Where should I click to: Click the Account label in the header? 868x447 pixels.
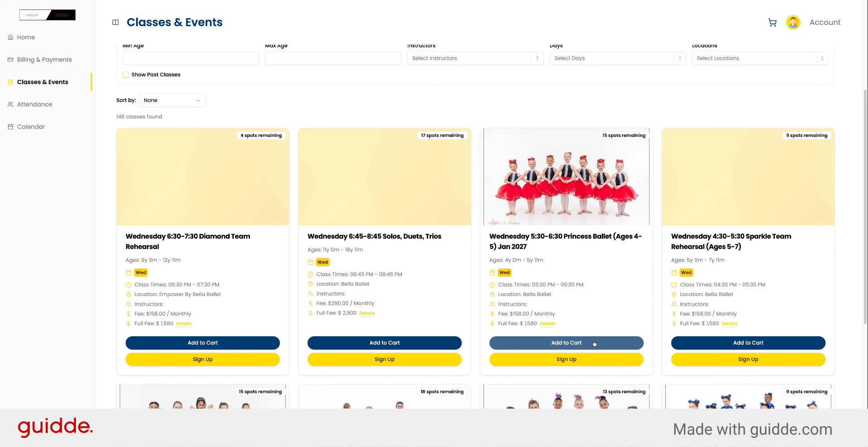pyautogui.click(x=825, y=22)
